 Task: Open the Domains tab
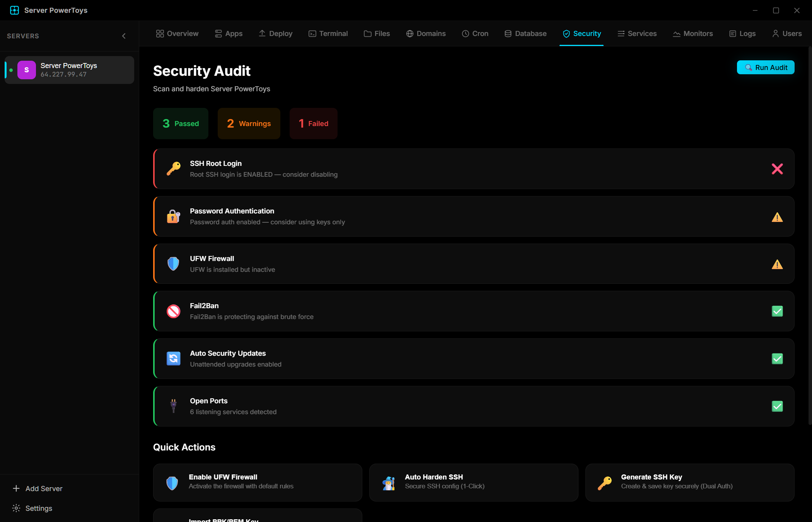click(426, 34)
